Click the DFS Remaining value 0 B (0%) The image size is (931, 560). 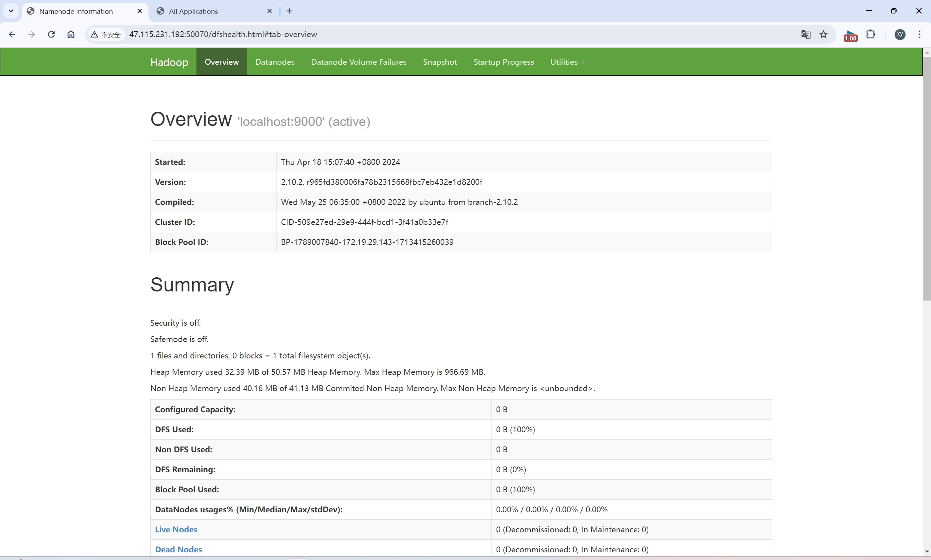[x=511, y=469]
